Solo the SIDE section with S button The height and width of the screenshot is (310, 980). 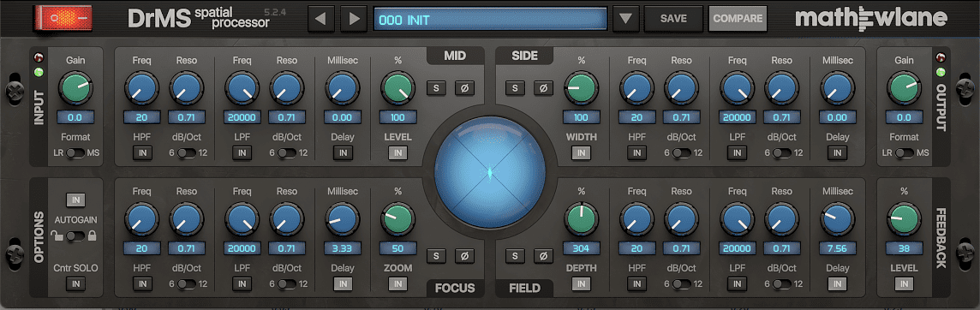pos(515,88)
